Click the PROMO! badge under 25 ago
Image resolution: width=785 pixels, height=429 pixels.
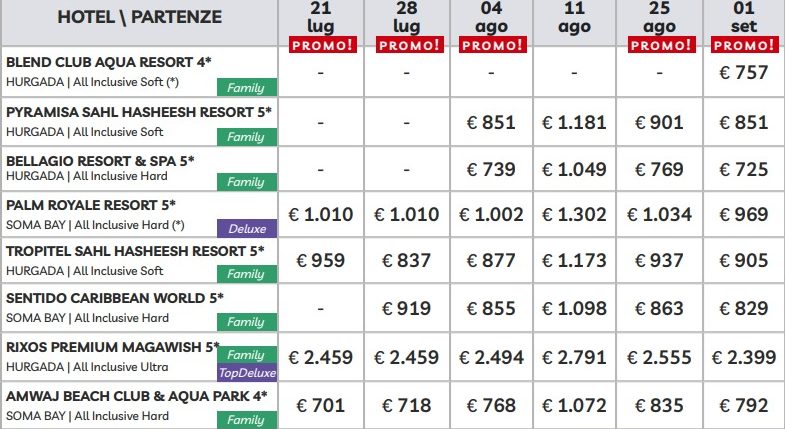coord(662,45)
